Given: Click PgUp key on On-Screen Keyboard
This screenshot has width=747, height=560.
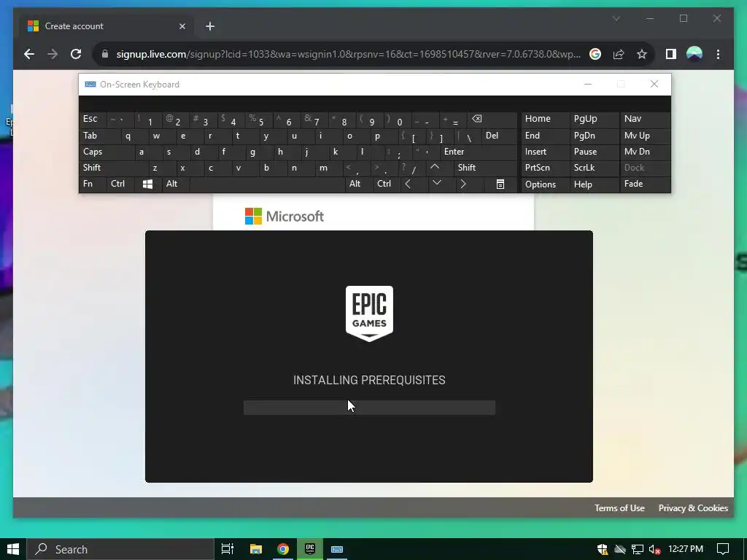Looking at the screenshot, I should point(594,119).
